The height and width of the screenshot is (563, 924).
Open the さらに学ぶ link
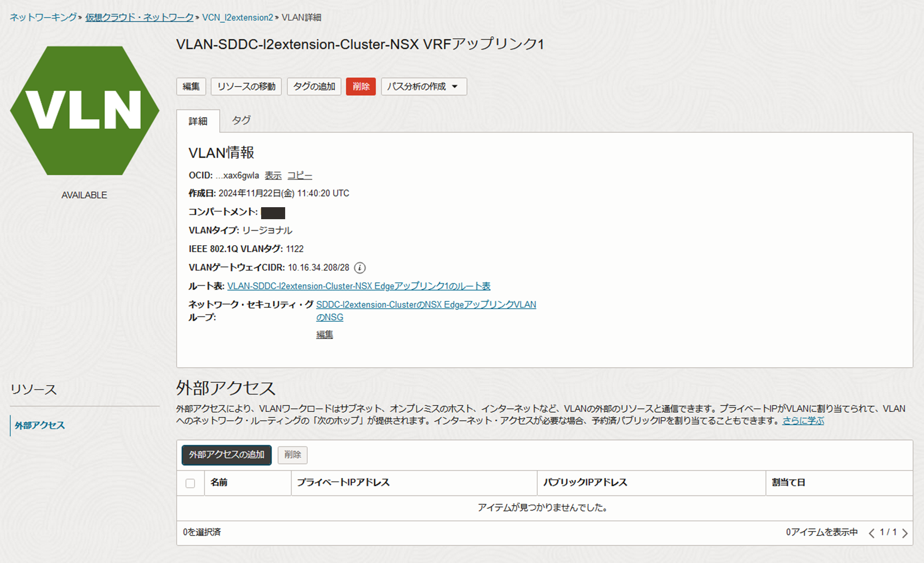point(803,421)
